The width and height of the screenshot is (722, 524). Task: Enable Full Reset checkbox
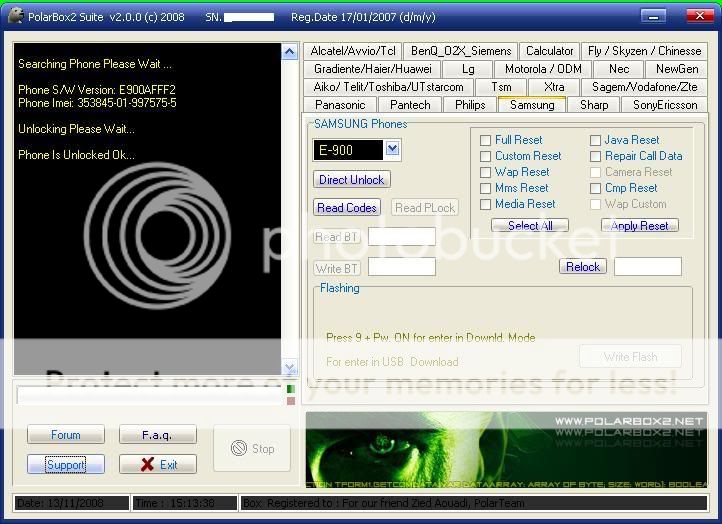pos(485,140)
